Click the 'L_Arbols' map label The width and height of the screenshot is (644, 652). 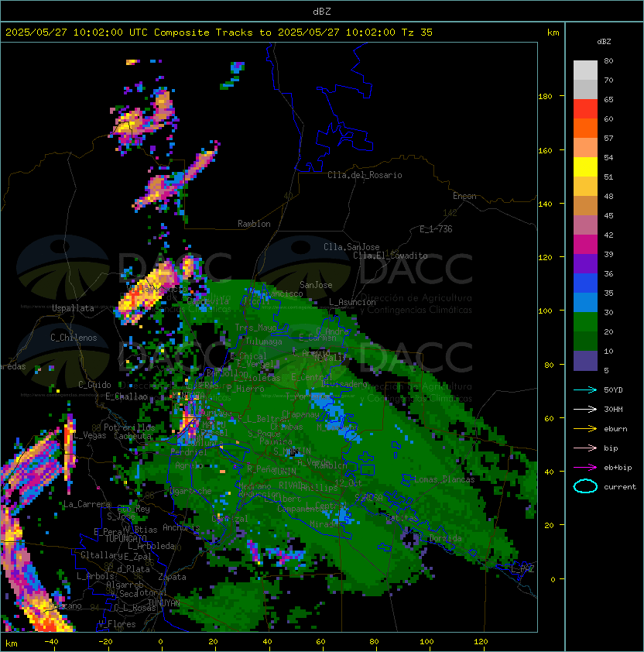click(x=95, y=576)
